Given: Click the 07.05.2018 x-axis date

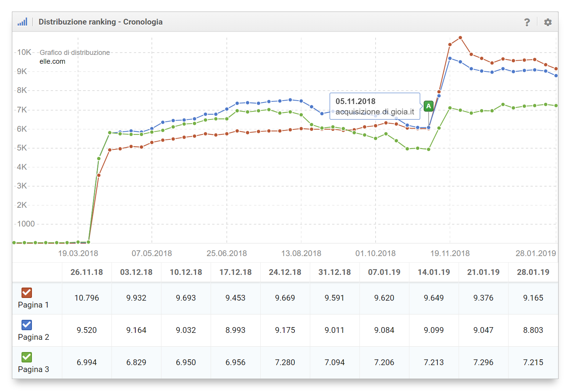Looking at the screenshot, I should pyautogui.click(x=152, y=253).
